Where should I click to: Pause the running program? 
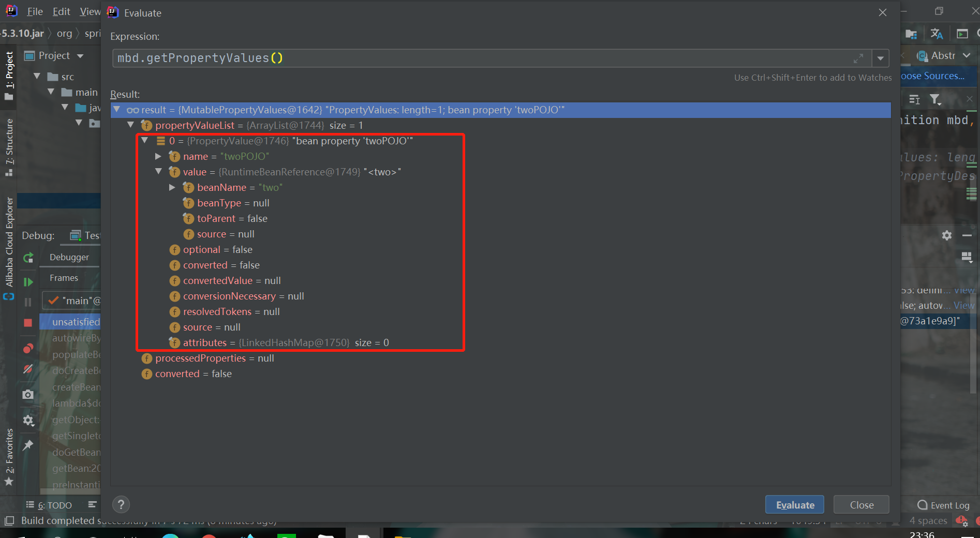pos(28,302)
